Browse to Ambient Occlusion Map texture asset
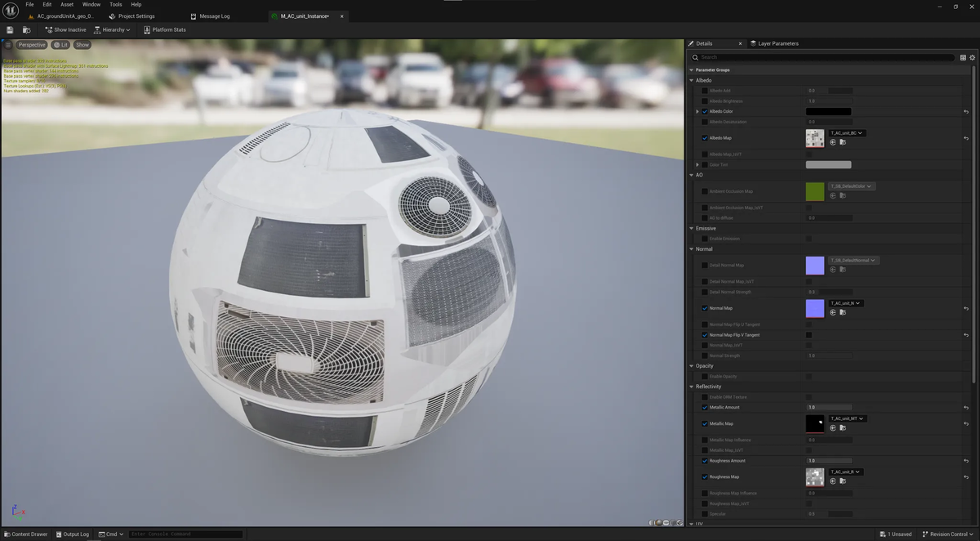The width and height of the screenshot is (980, 541). pyautogui.click(x=842, y=195)
